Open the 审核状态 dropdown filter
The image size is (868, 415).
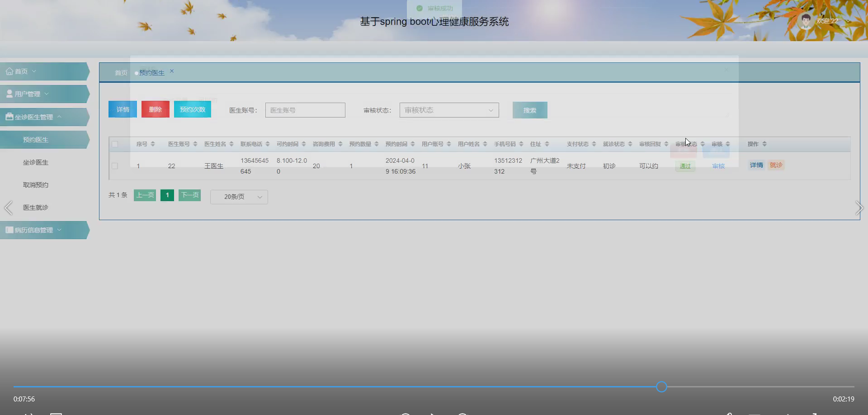coord(449,110)
